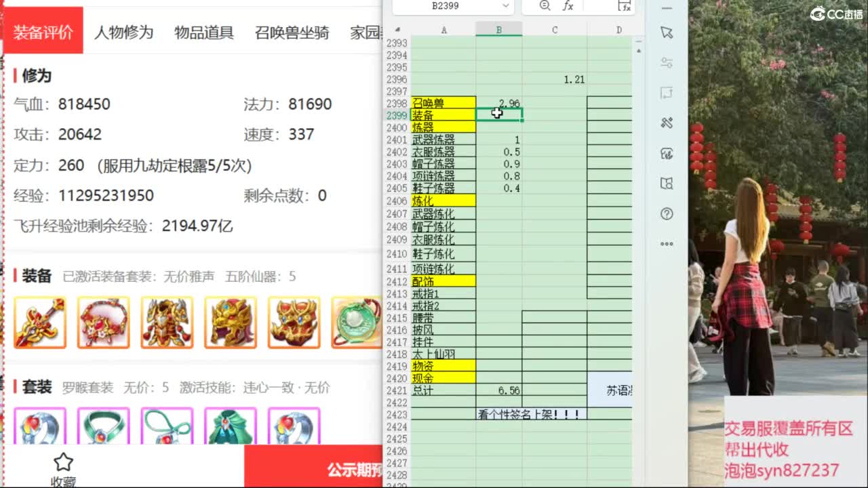Open the name box dropdown arrow
This screenshot has width=868, height=488.
(x=505, y=5)
